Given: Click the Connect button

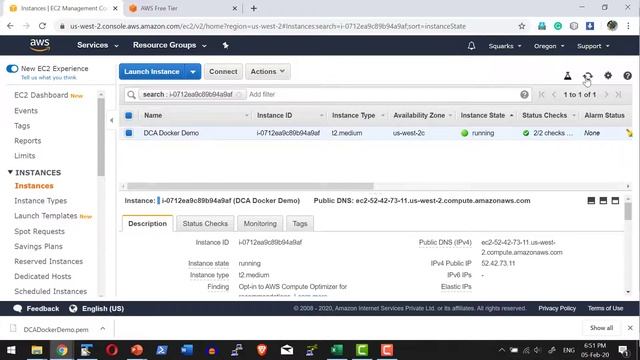Looking at the screenshot, I should pyautogui.click(x=223, y=71).
